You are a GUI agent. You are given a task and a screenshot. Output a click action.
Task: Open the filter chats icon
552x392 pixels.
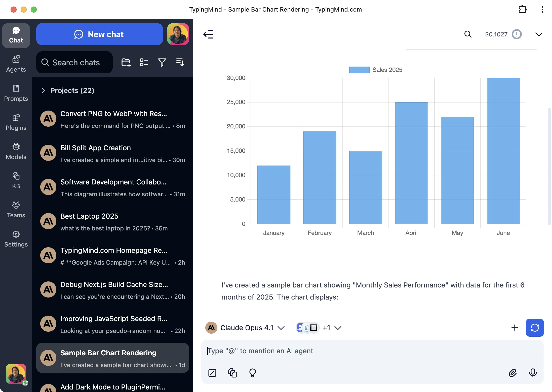click(x=162, y=62)
